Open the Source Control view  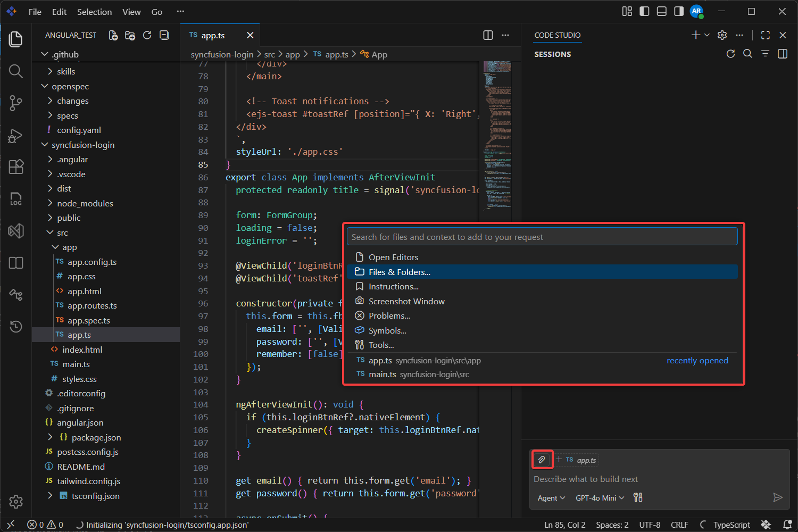click(x=15, y=103)
